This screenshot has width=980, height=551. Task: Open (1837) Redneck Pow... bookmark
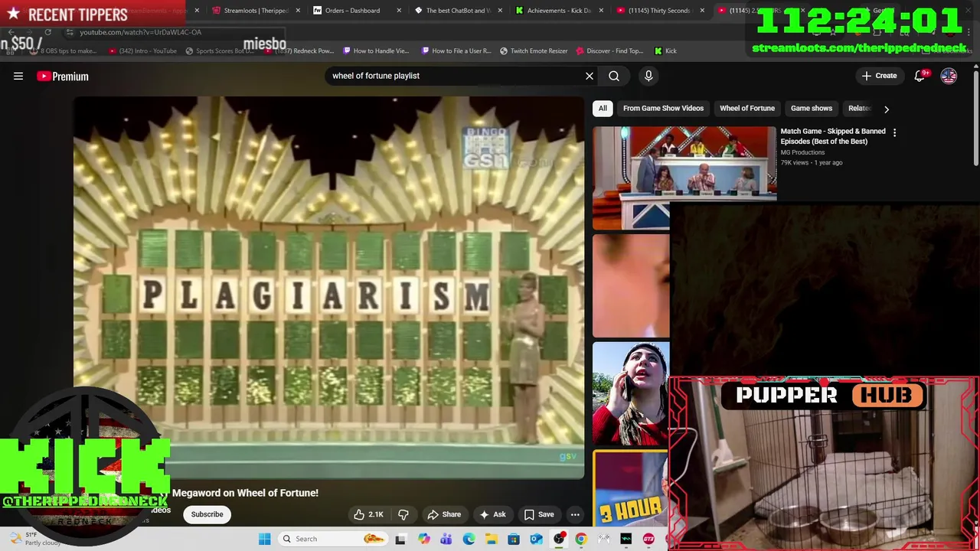[x=299, y=51]
